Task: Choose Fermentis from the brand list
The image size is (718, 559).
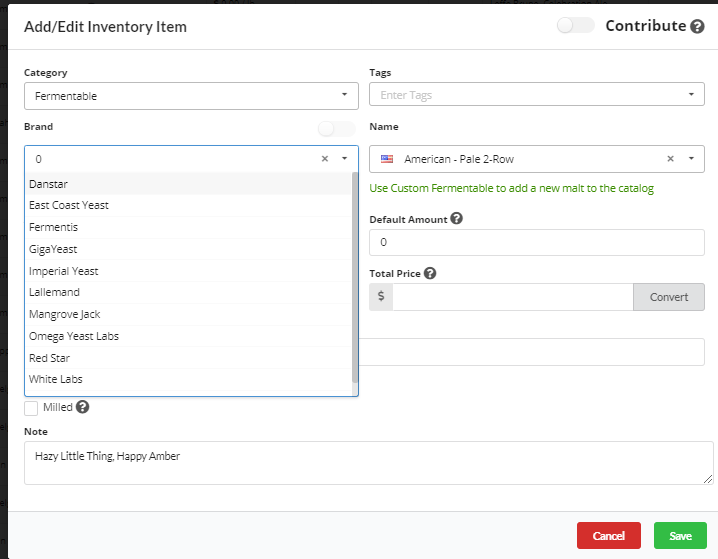Action: (x=188, y=227)
